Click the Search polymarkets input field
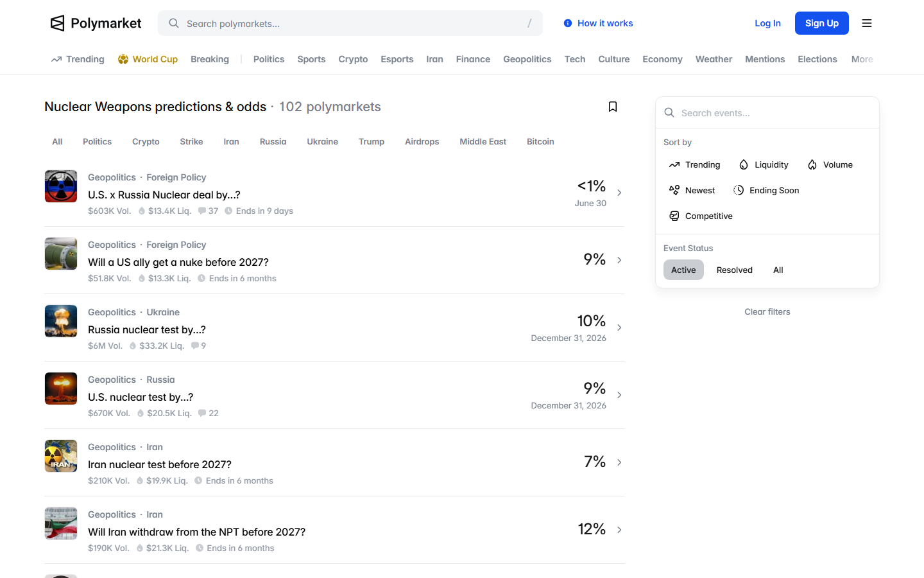 (x=350, y=23)
